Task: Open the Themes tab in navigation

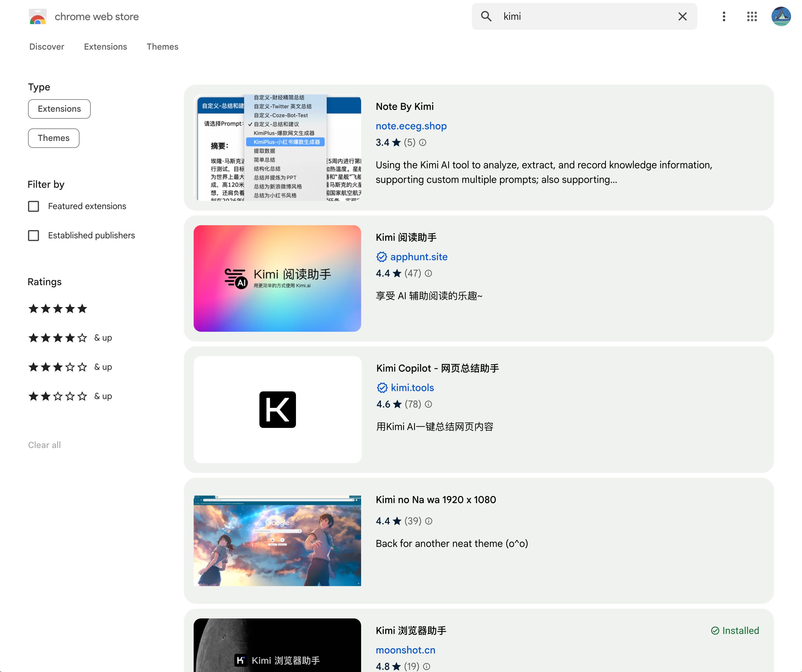Action: click(162, 47)
